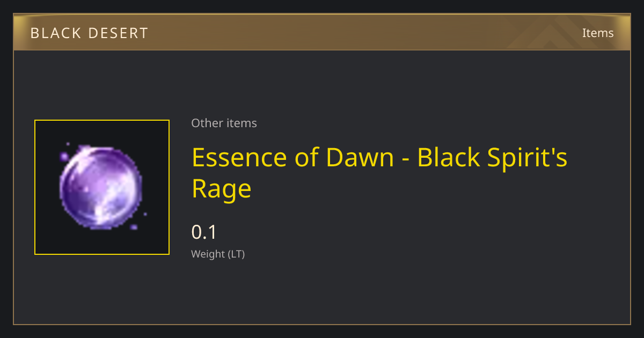Image resolution: width=644 pixels, height=338 pixels.
Task: Select the 0.1 weight value
Action: (204, 232)
